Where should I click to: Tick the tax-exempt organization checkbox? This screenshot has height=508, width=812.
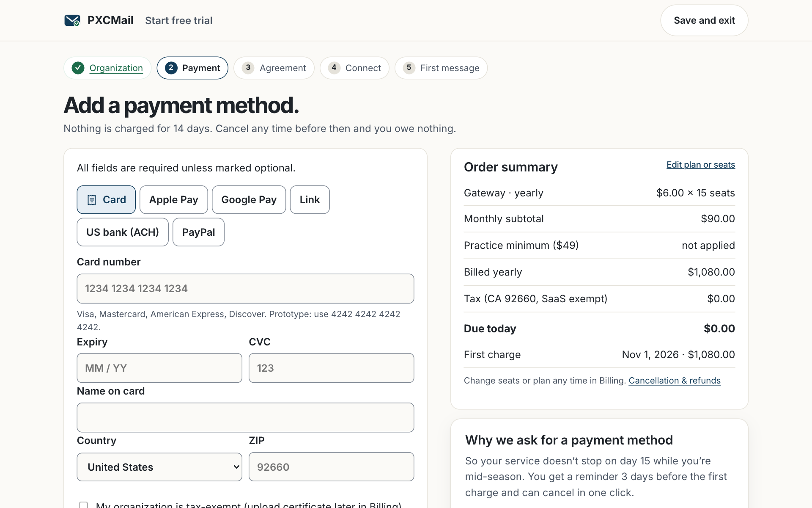(83, 505)
